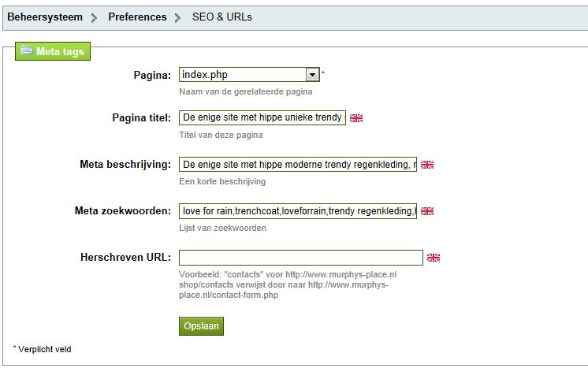Image resolution: width=588 pixels, height=368 pixels.
Task: Click the "Meta zoekwoorden:" label
Action: (122, 211)
